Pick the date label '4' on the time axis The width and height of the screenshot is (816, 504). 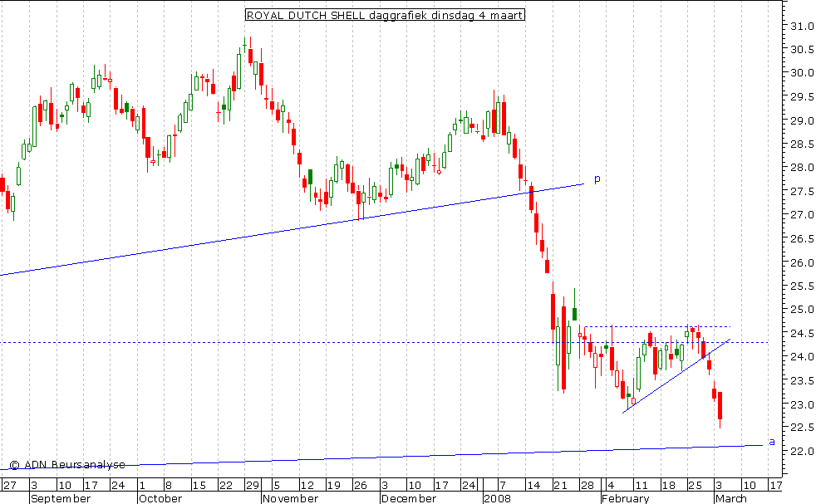(x=610, y=485)
